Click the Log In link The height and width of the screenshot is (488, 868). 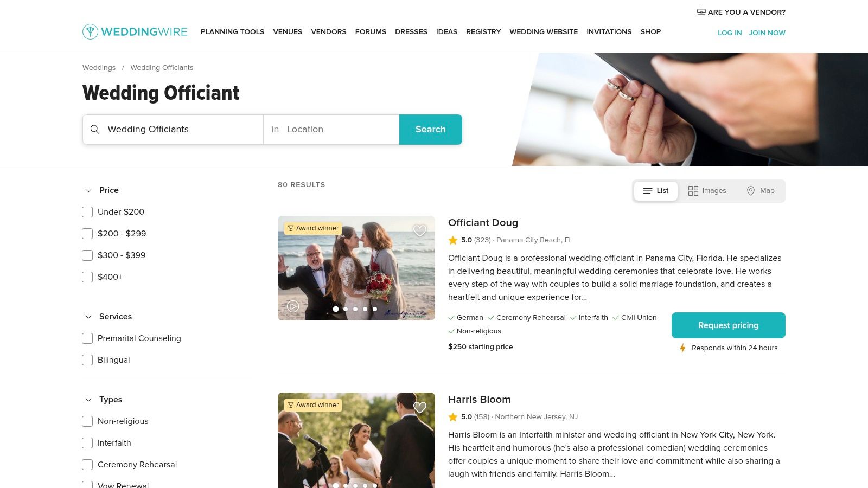tap(730, 33)
